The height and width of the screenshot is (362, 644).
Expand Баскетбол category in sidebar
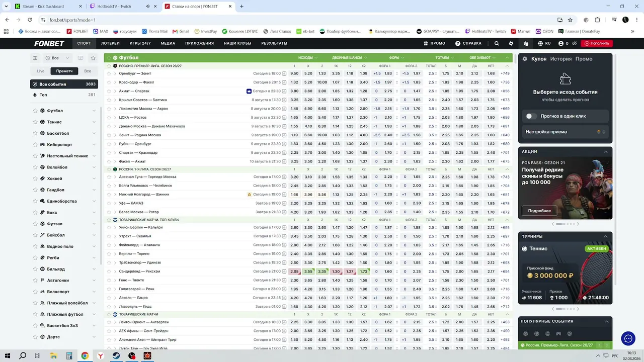click(x=94, y=133)
